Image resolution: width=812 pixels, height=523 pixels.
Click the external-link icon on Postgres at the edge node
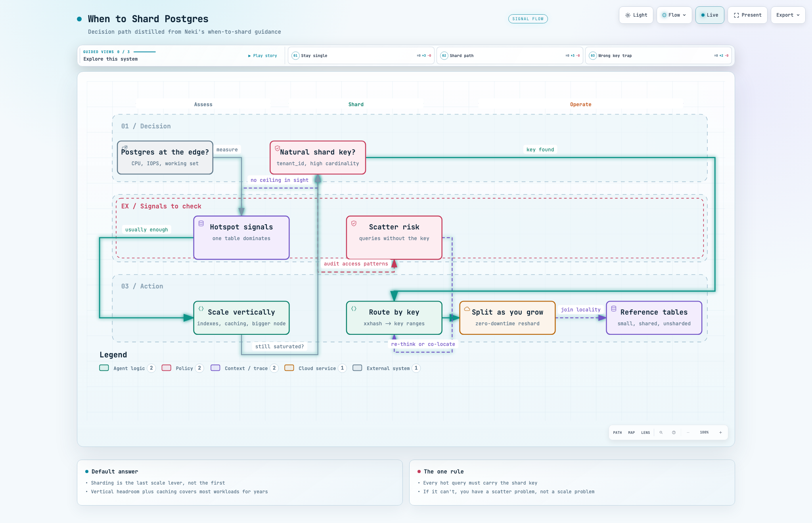[x=124, y=148]
